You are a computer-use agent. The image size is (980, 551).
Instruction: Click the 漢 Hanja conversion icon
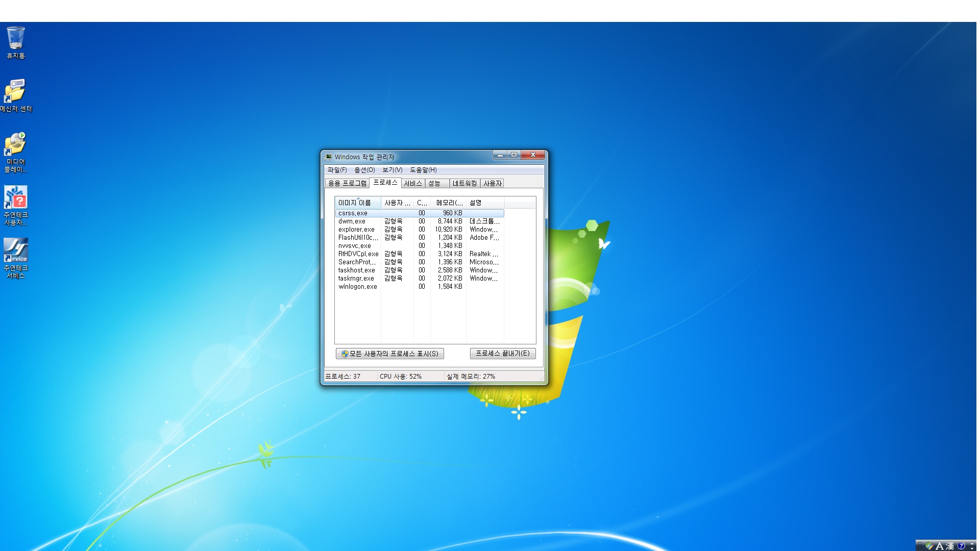pos(950,546)
